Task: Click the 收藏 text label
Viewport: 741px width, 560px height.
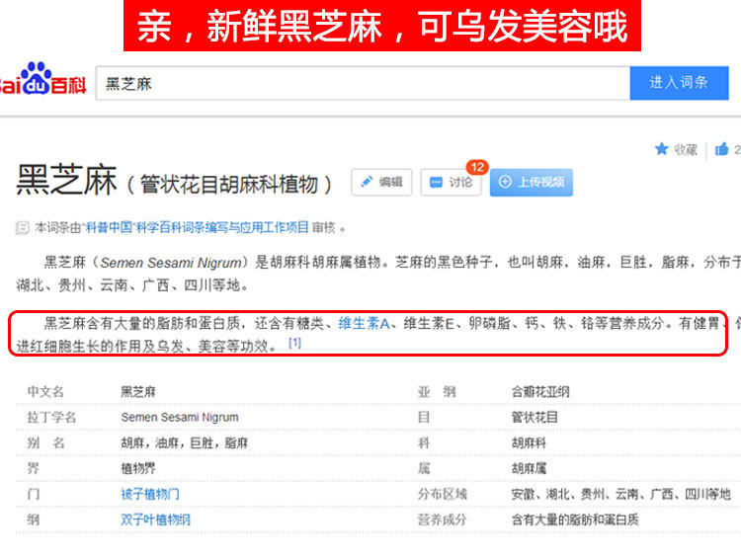Action: click(x=686, y=150)
